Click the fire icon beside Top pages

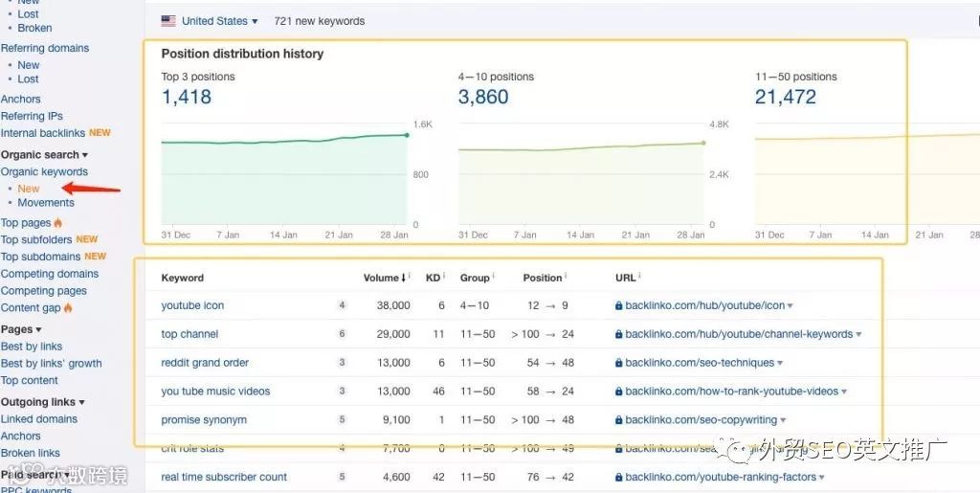(x=58, y=222)
